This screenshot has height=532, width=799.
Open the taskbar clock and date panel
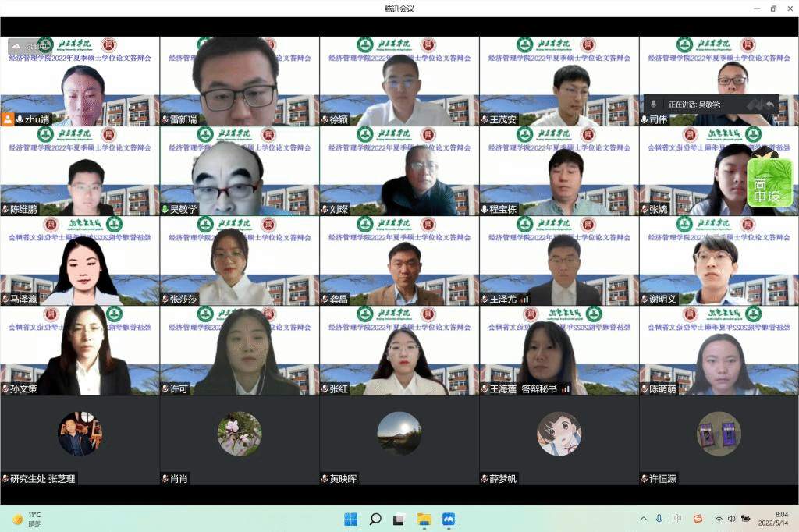[780, 519]
